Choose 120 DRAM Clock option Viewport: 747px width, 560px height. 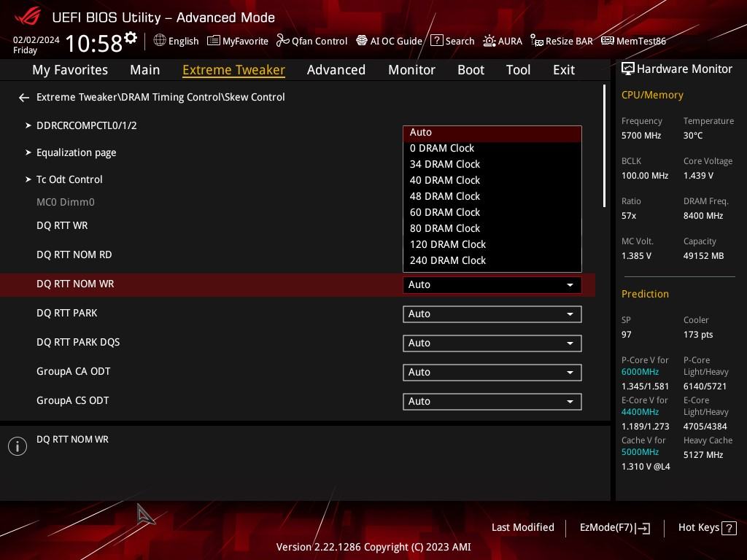492,245
